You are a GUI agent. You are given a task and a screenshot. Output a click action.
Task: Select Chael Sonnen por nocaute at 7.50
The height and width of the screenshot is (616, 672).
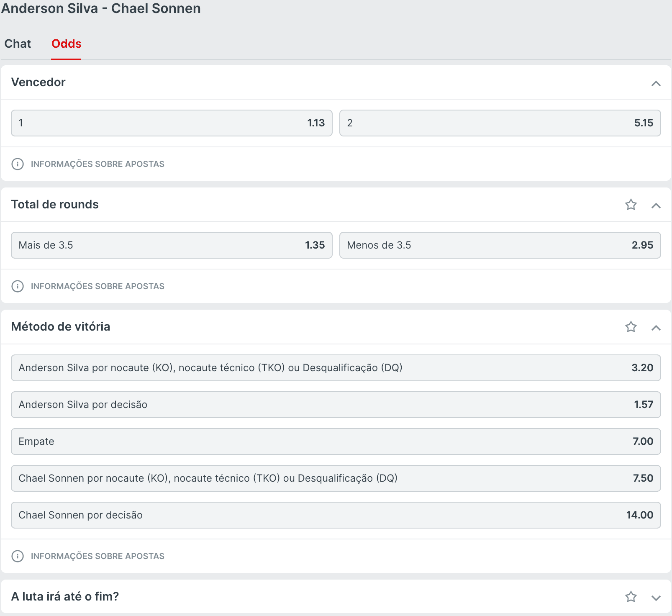tap(336, 478)
